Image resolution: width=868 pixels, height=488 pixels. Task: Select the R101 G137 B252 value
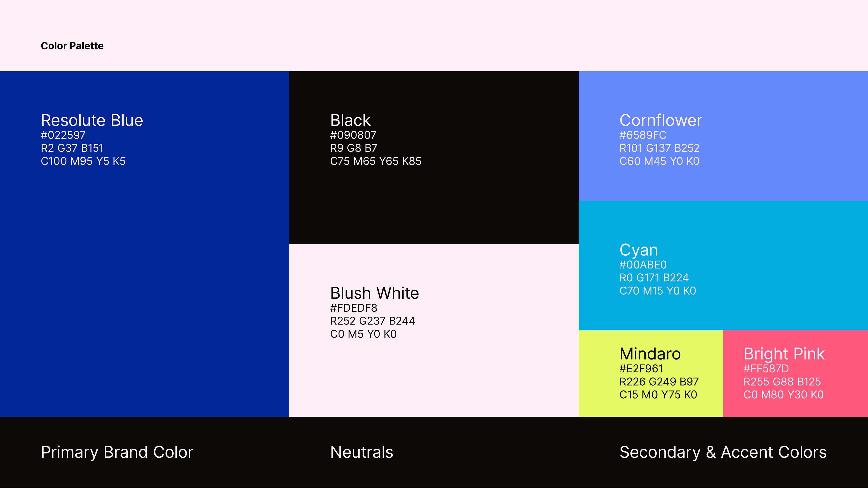659,148
